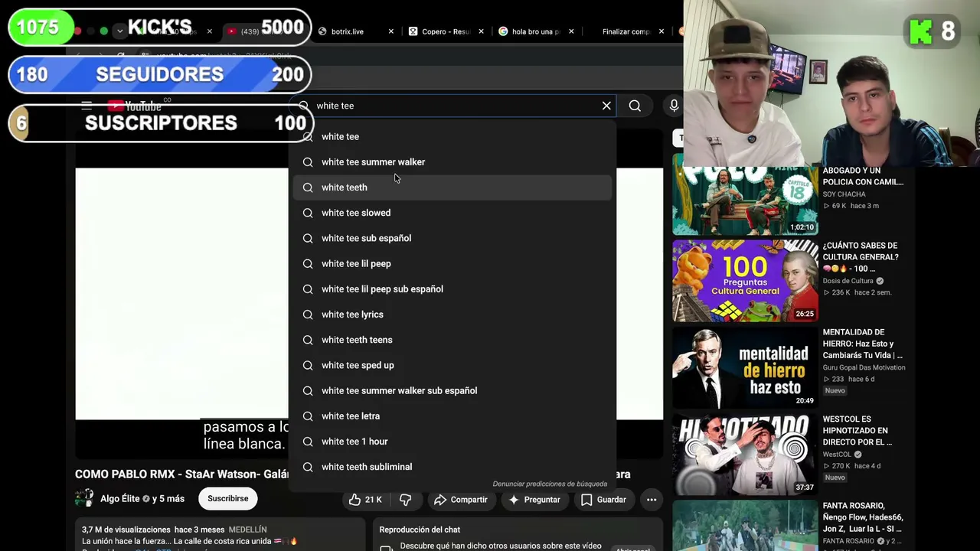
Task: Switch to the botrix.live tab
Action: pos(347,31)
